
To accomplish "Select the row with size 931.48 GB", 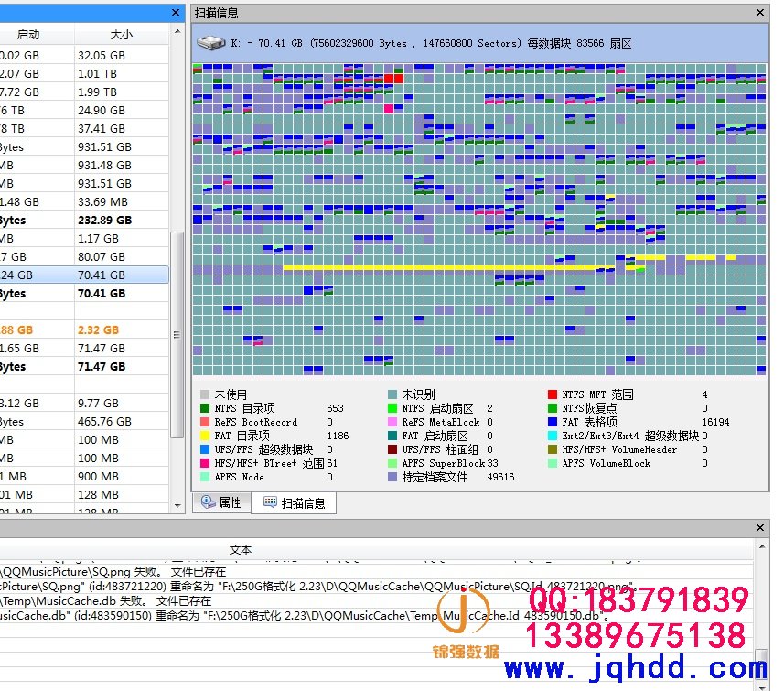I will [84, 165].
